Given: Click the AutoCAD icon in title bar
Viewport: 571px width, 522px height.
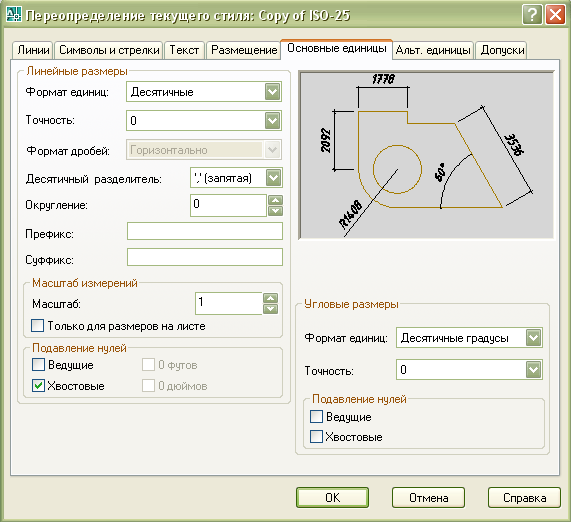Looking at the screenshot, I should pos(13,14).
